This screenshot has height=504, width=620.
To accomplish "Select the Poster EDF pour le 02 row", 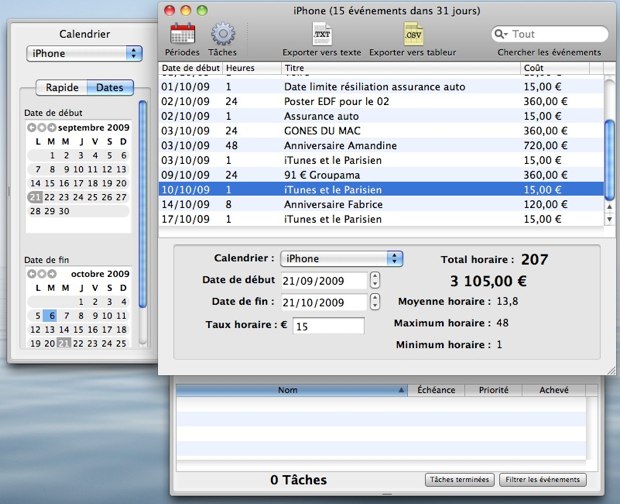I will 381,101.
